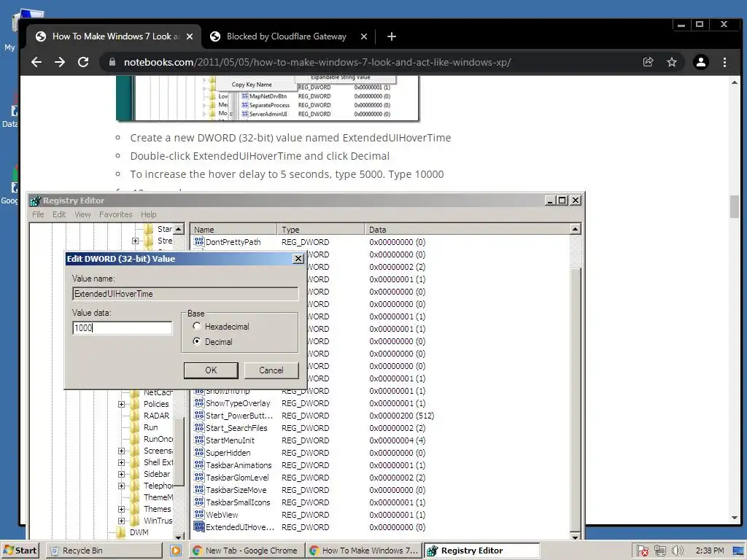Click the share page icon in address bar
Image resolution: width=747 pixels, height=560 pixels.
coord(648,63)
